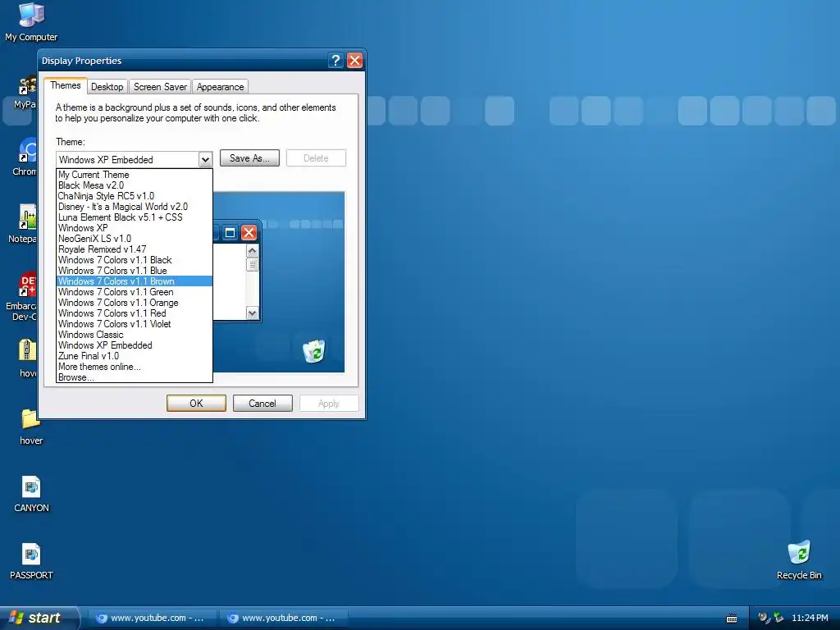Select the hover folder icon on desktop
This screenshot has height=630, width=840.
(31, 427)
